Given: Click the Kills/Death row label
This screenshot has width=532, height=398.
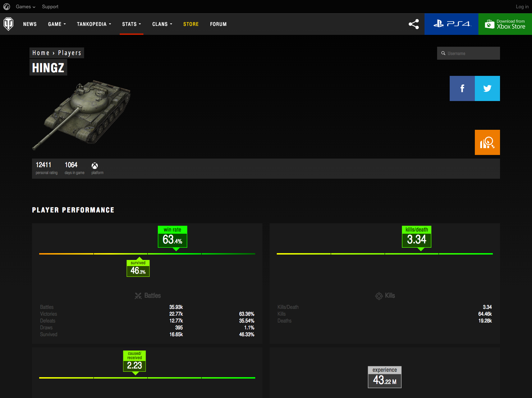Looking at the screenshot, I should [288, 307].
